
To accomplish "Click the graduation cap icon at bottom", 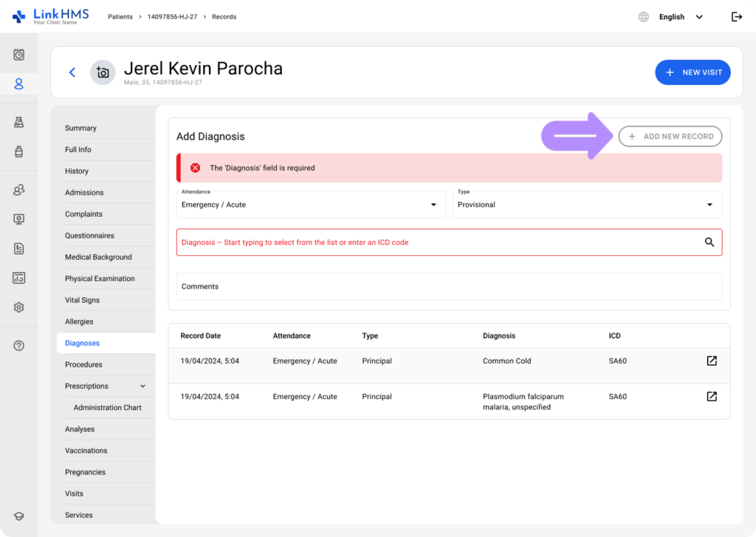I will [19, 516].
